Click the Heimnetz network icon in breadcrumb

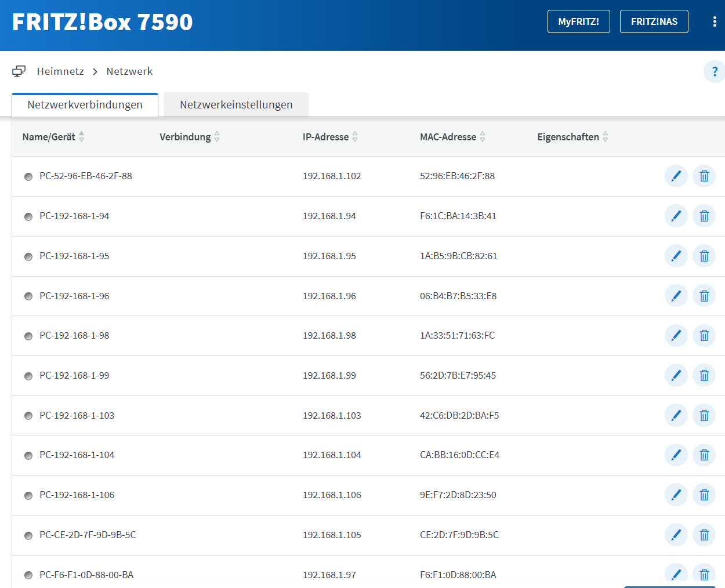pos(19,71)
